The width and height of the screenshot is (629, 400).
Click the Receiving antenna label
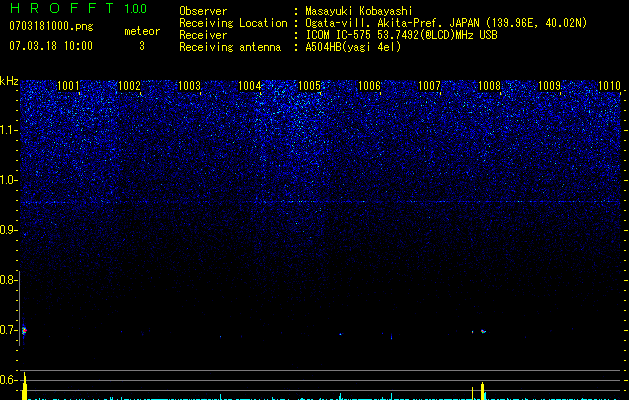pyautogui.click(x=230, y=47)
